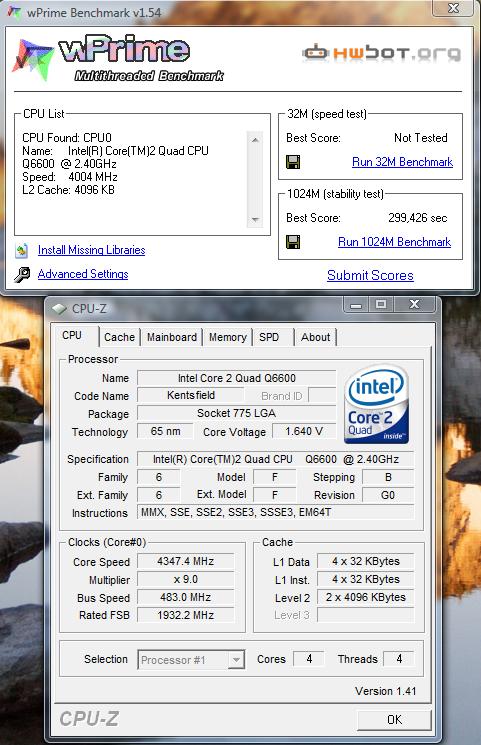481x745 pixels.
Task: Run the 32M Benchmark
Action: (402, 162)
